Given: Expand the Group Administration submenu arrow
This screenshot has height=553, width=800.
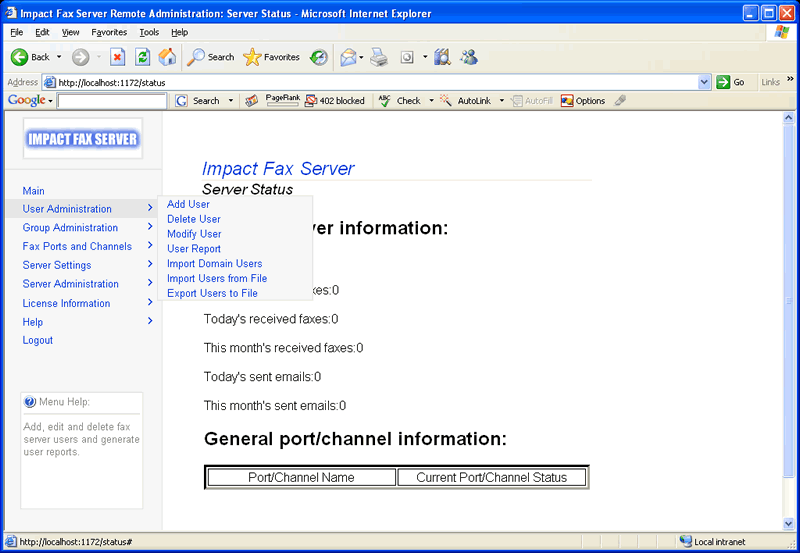Looking at the screenshot, I should point(150,227).
